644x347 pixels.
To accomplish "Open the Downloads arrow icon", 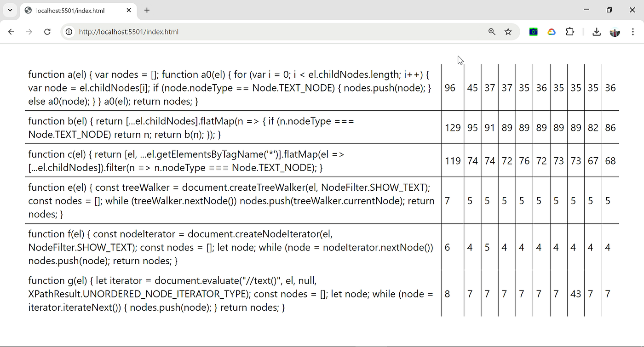I will (597, 32).
